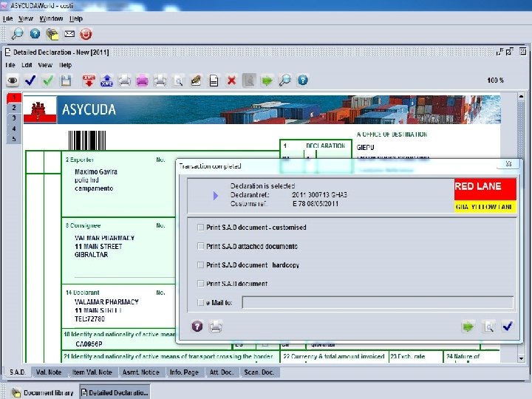Open the Window menu
Screen dimensions: 532x399
pos(51,18)
